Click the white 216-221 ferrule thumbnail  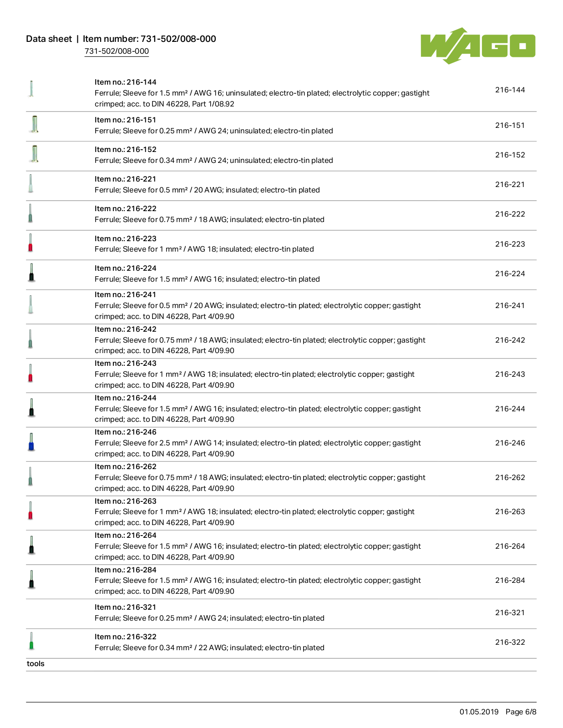click(x=31, y=183)
